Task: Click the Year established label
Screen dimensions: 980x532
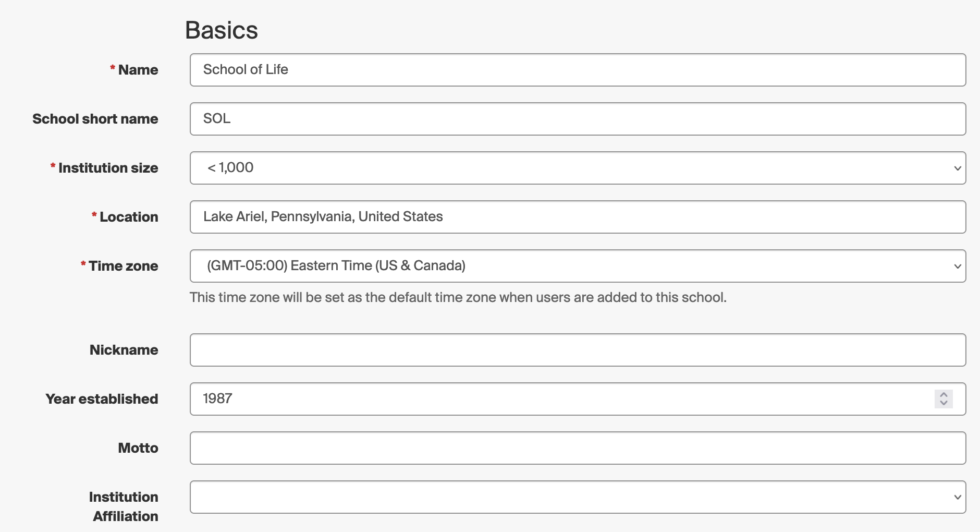Action: tap(102, 399)
